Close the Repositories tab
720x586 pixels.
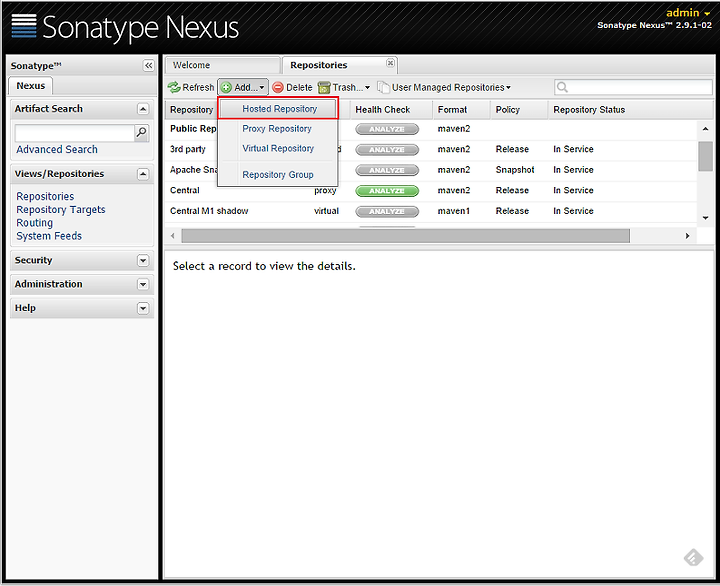(x=390, y=63)
